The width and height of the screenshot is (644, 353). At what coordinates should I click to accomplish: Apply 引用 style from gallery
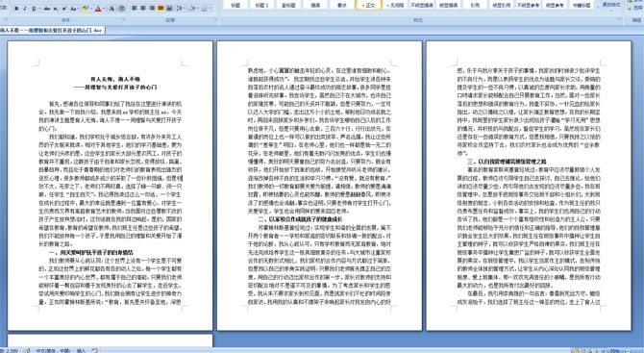475,5
